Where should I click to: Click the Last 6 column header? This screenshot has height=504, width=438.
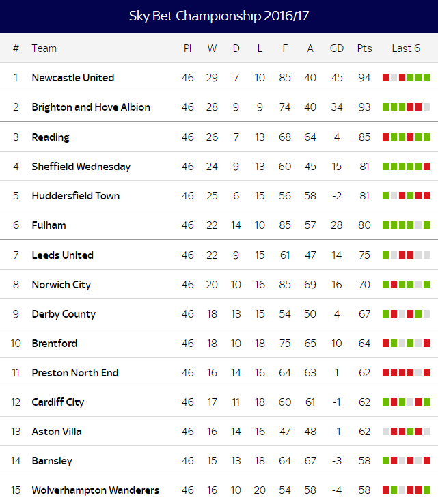click(x=406, y=48)
